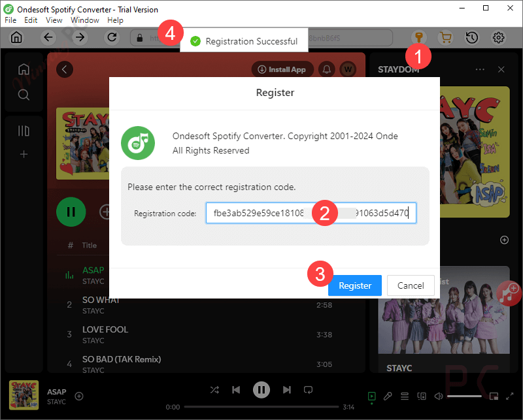The height and width of the screenshot is (420, 523).
Task: Go back with the left arrow toolbar button
Action: coord(48,37)
